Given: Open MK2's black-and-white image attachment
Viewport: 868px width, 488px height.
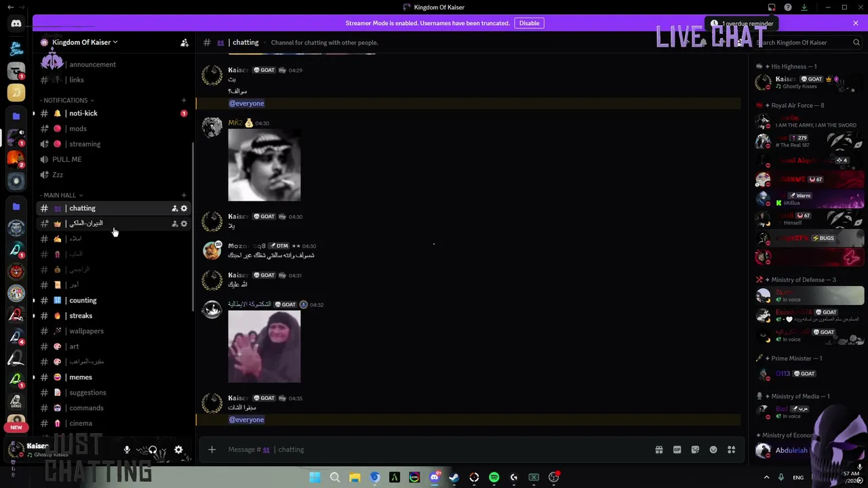Looking at the screenshot, I should [x=264, y=165].
